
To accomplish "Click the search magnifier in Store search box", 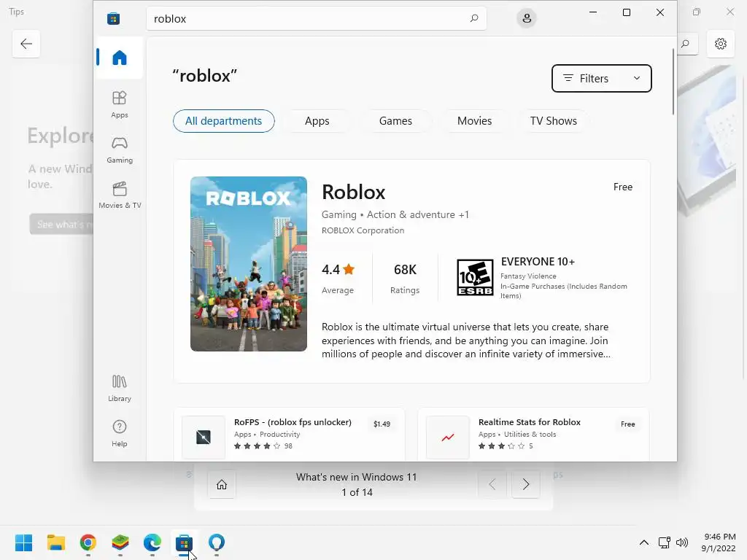I will (x=474, y=18).
